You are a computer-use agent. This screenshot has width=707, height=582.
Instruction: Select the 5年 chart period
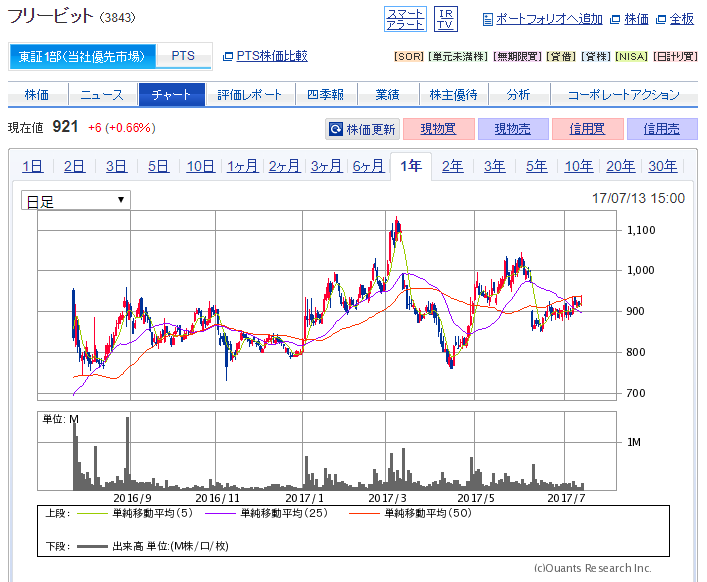coord(536,166)
